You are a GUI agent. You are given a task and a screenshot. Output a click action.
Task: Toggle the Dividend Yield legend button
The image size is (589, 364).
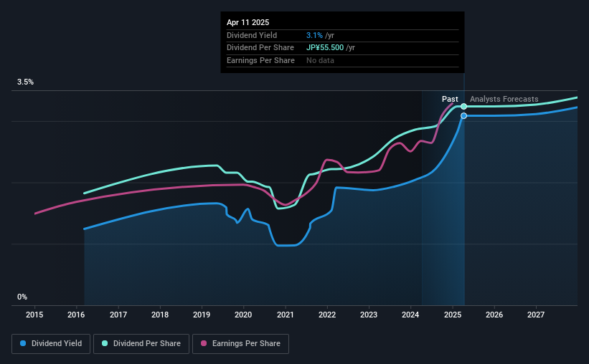(51, 344)
